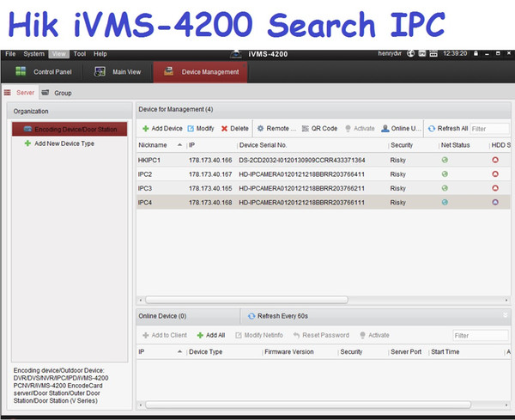The image size is (515, 420).
Task: Click the HKIPC1 HDD status icon
Action: 495,160
